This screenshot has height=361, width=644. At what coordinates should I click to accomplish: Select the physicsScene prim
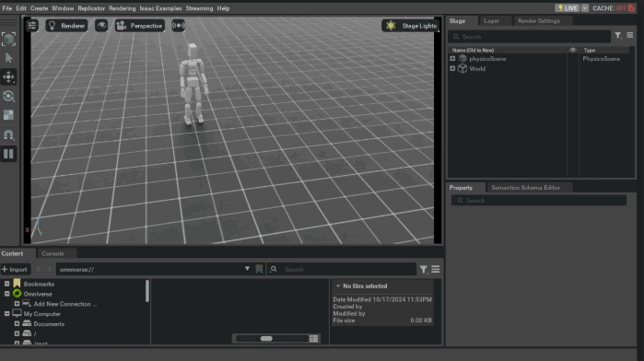[487, 59]
